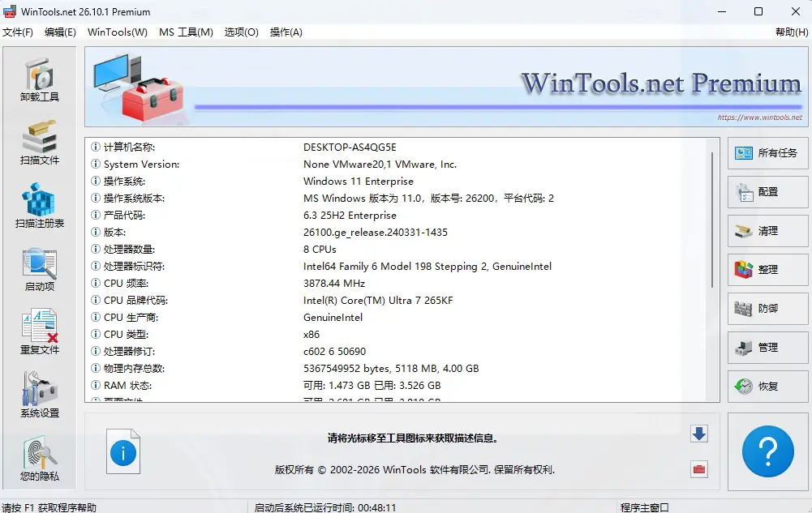Open the 操作(A) menu
The image size is (812, 513).
tap(286, 32)
